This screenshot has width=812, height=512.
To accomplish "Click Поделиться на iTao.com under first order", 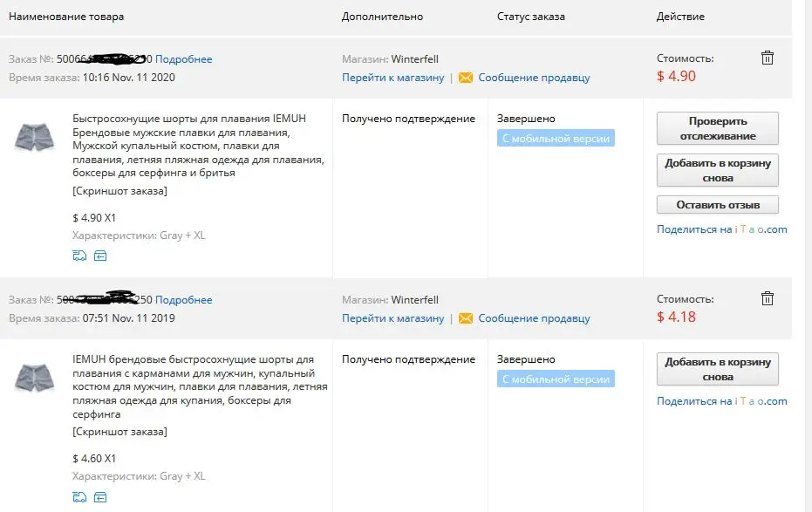I will 721,229.
